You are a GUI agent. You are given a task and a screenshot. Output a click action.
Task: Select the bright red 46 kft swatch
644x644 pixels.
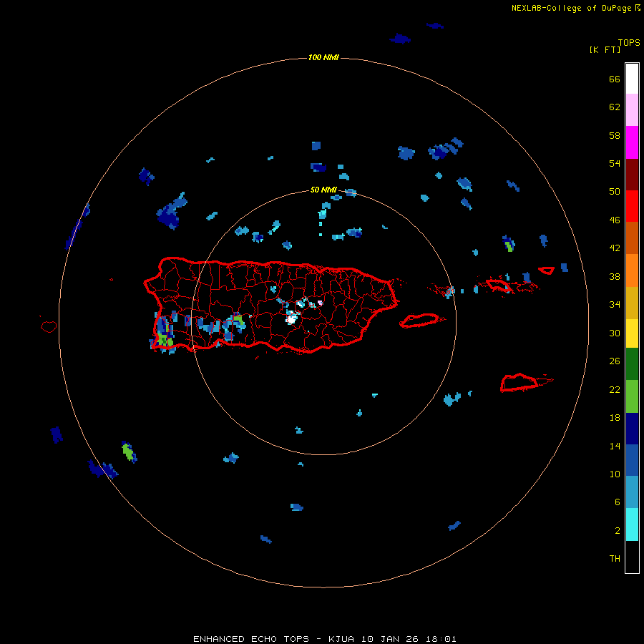[x=632, y=206]
